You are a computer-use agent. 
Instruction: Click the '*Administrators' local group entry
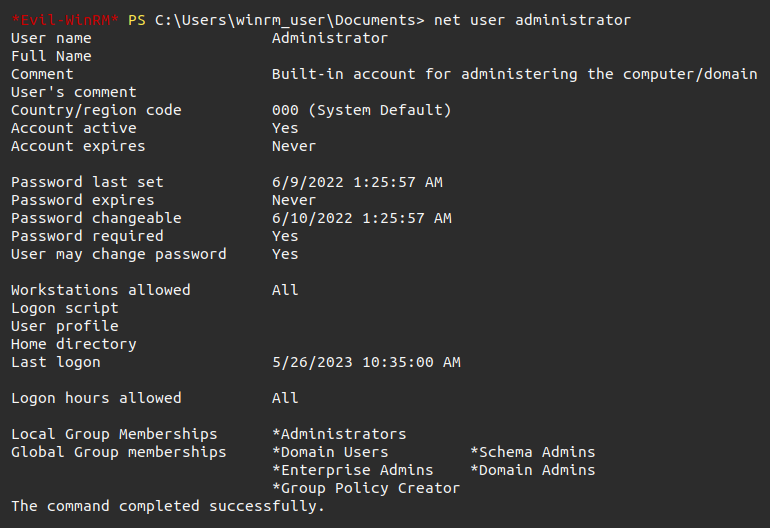tap(339, 434)
